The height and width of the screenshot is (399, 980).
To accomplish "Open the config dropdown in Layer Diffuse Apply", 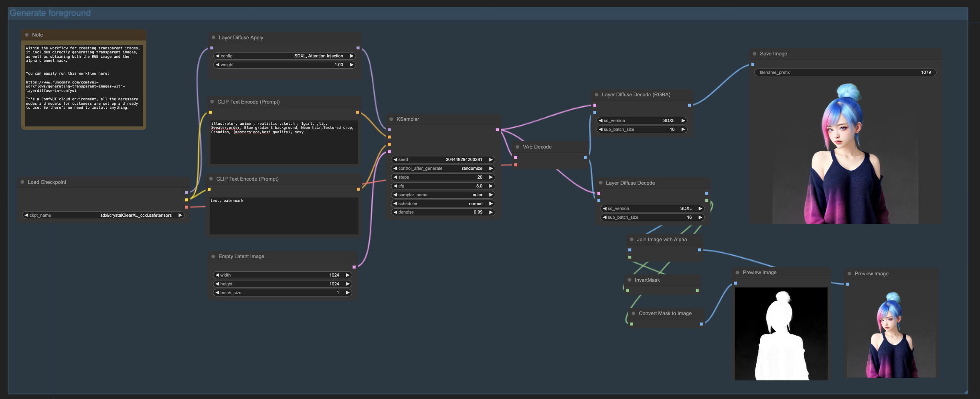I will click(285, 56).
